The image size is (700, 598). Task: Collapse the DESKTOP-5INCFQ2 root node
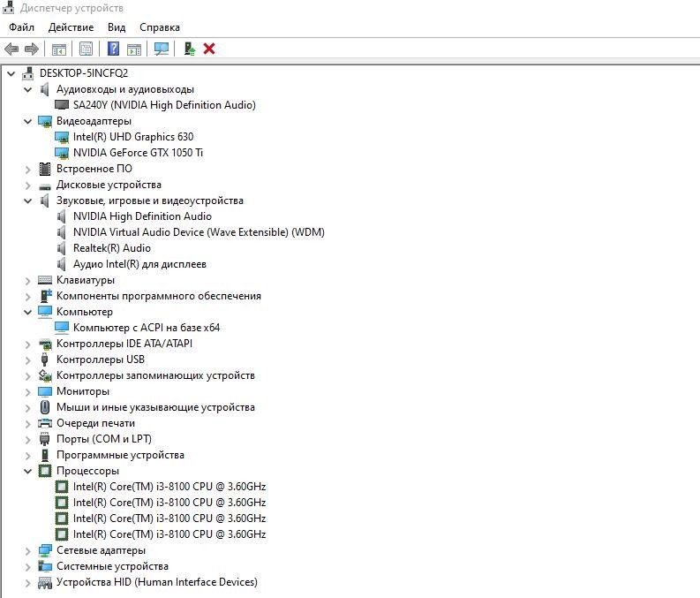pos(11,73)
